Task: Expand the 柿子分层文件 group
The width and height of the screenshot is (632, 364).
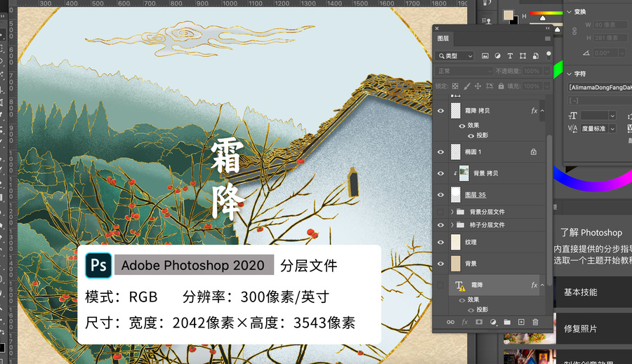Action: click(x=452, y=225)
